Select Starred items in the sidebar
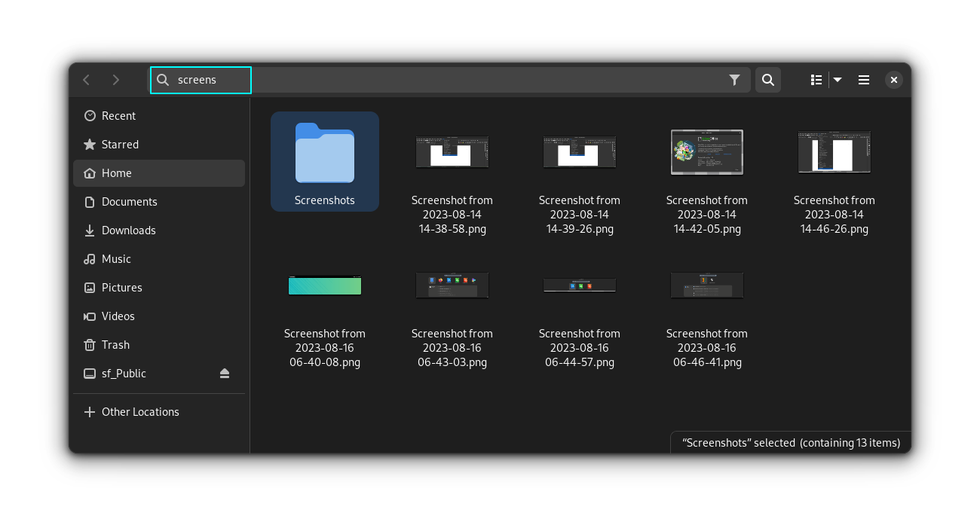The image size is (980, 528). [x=119, y=144]
